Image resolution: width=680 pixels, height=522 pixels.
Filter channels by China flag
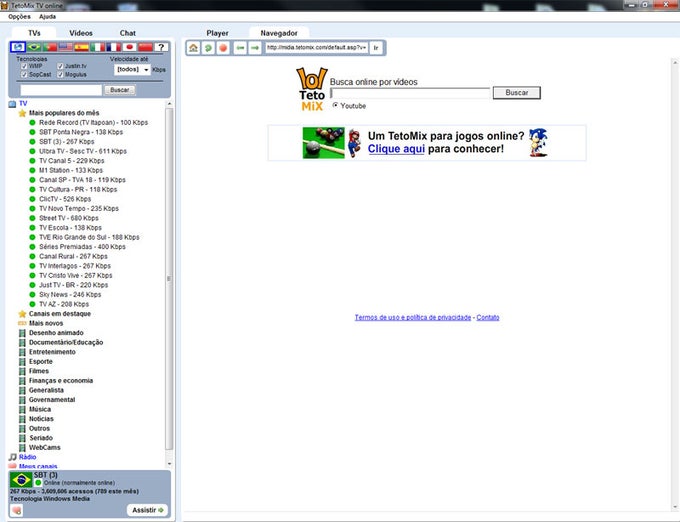point(145,47)
